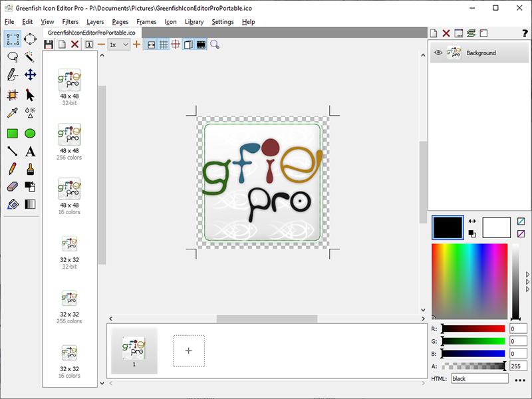The image size is (532, 399).
Task: Choose the Gradient tool
Action: (x=30, y=204)
